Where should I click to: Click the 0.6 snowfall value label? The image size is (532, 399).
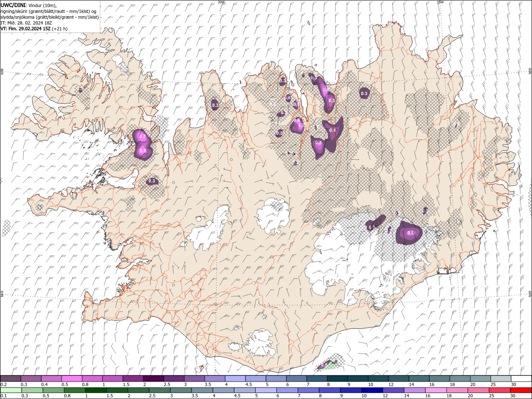click(297, 121)
